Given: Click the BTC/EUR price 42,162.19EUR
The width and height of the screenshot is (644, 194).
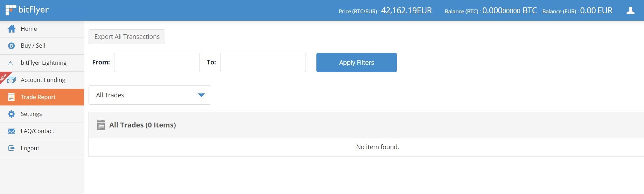Looking at the screenshot, I should point(406,11).
